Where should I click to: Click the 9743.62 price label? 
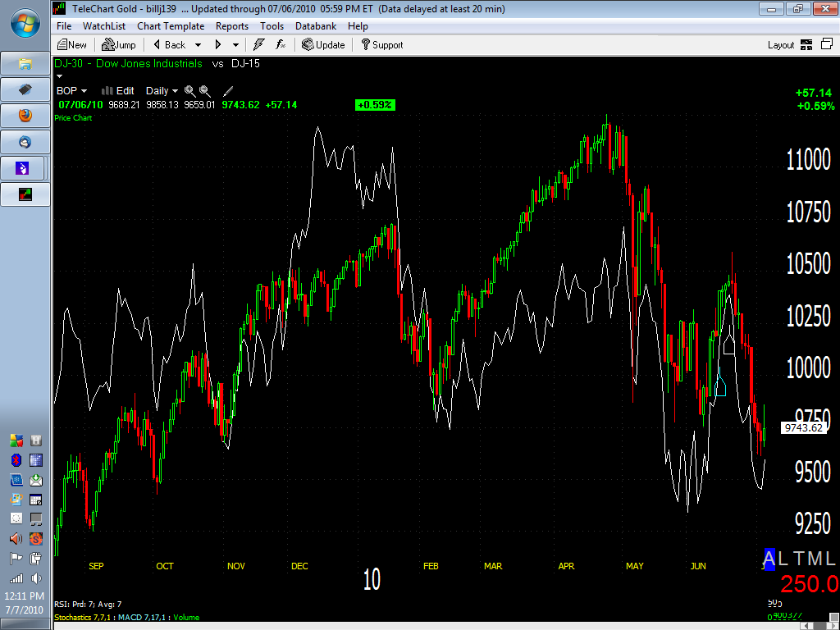[803, 427]
